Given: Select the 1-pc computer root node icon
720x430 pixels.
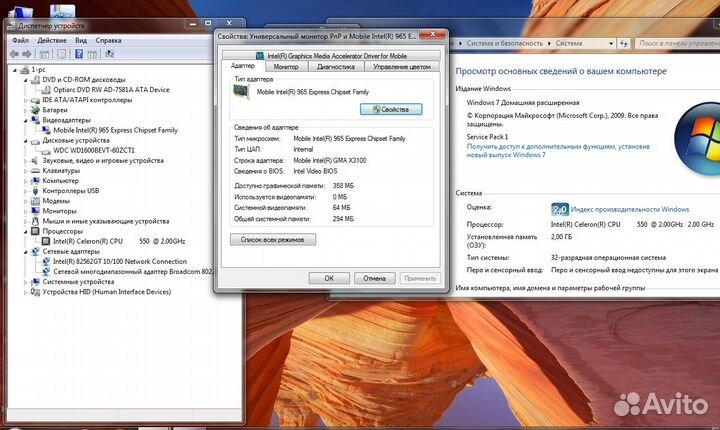Looking at the screenshot, I should pos(25,70).
